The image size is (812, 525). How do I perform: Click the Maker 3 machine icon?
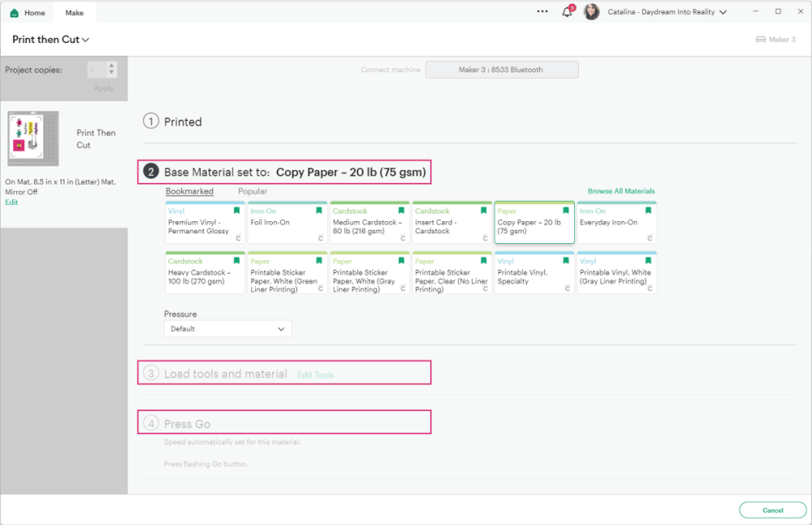761,40
